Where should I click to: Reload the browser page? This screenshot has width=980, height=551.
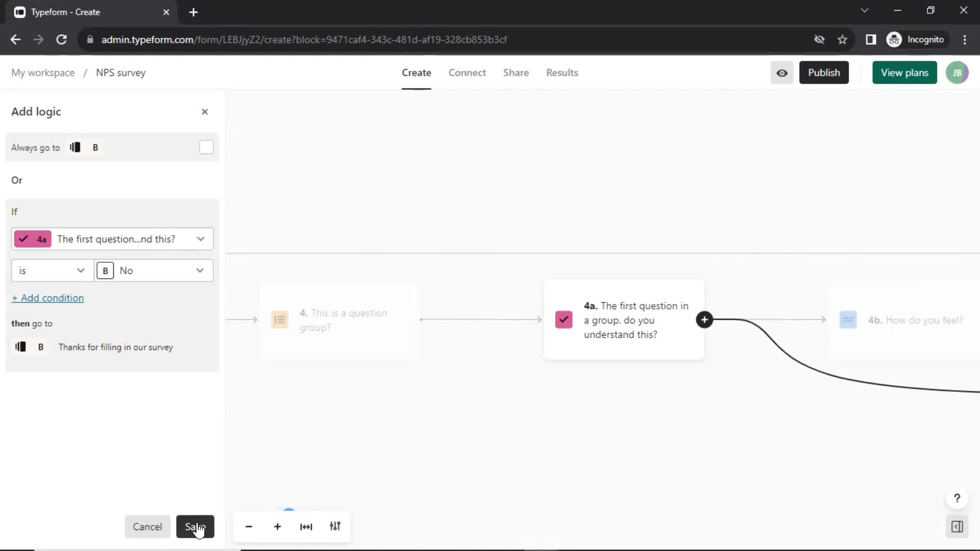tap(61, 40)
